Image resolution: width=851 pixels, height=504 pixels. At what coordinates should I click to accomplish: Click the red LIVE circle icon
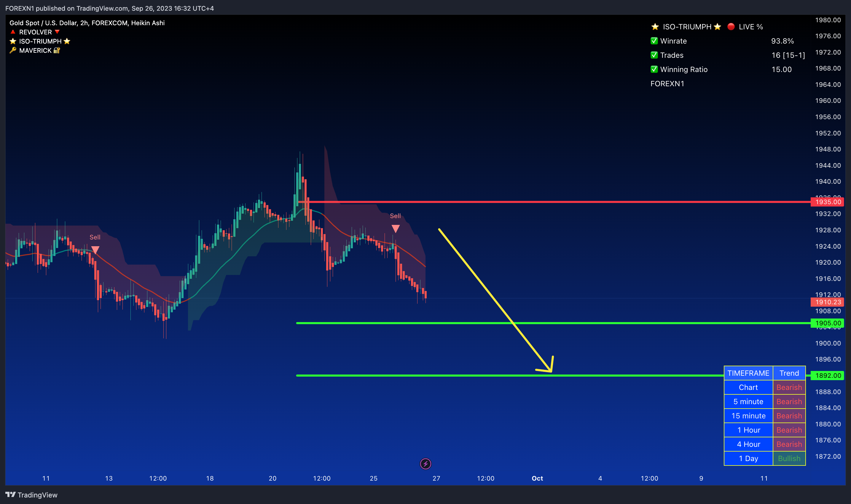point(731,26)
